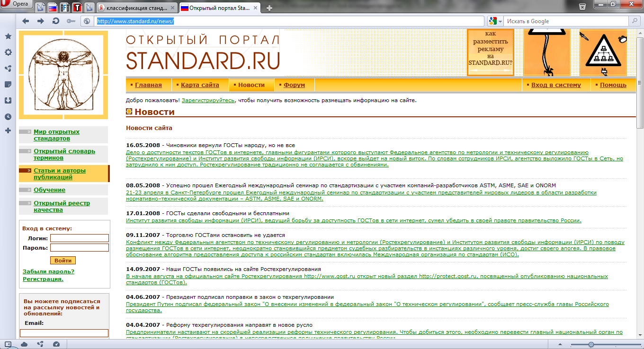Click the STANDARD.RU portal title banner
This screenshot has height=349, width=644.
point(203,52)
